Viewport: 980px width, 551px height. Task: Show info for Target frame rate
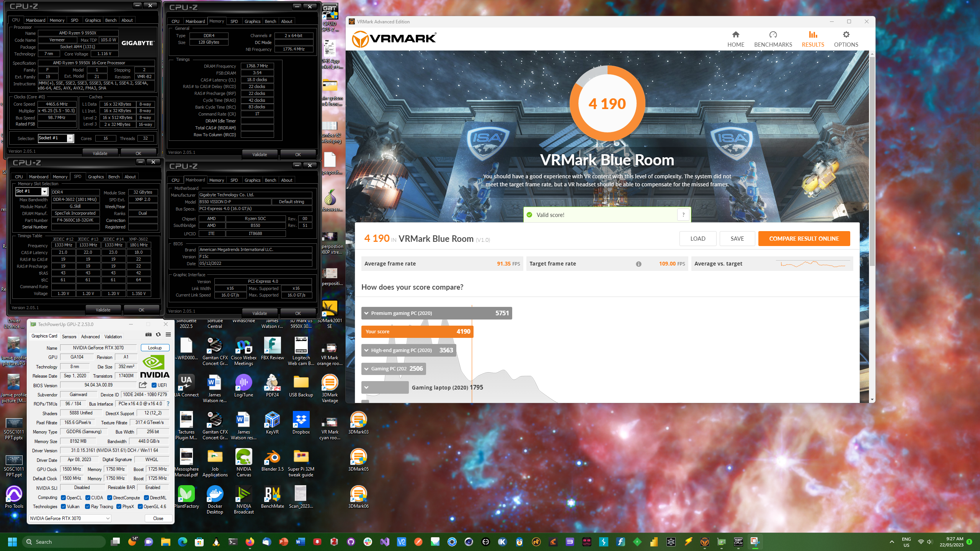point(639,264)
